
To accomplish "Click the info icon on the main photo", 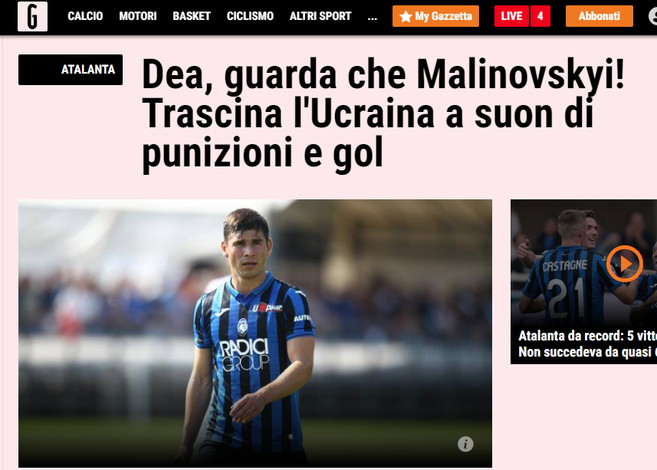I will pyautogui.click(x=465, y=444).
